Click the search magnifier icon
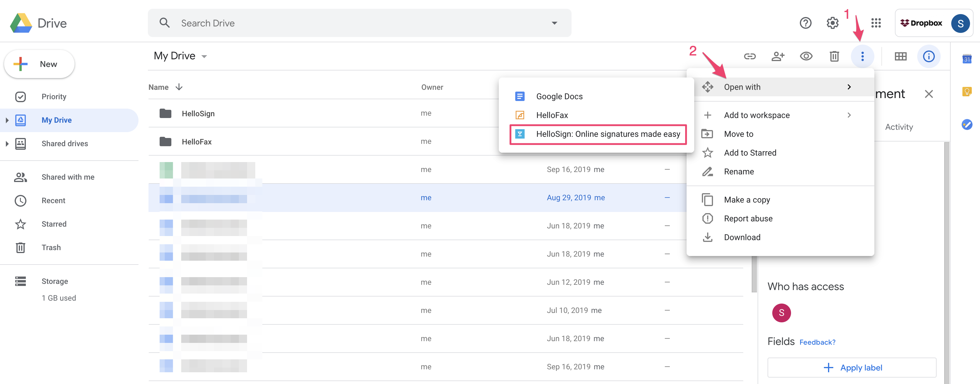 [x=164, y=23]
